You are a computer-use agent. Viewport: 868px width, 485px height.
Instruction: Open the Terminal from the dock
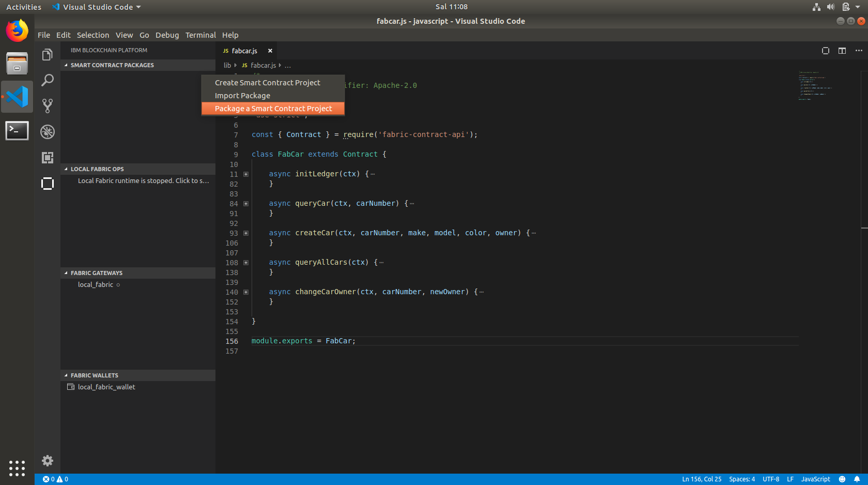(x=17, y=130)
